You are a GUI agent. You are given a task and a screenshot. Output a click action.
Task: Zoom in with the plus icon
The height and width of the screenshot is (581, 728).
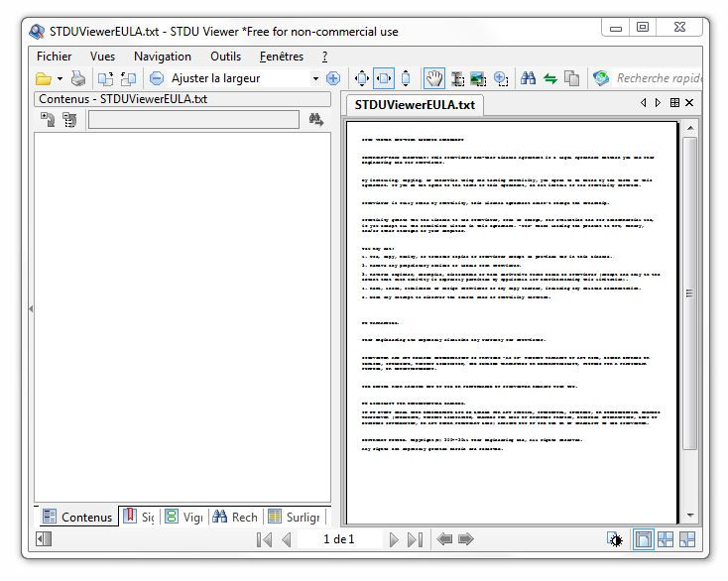pos(333,78)
